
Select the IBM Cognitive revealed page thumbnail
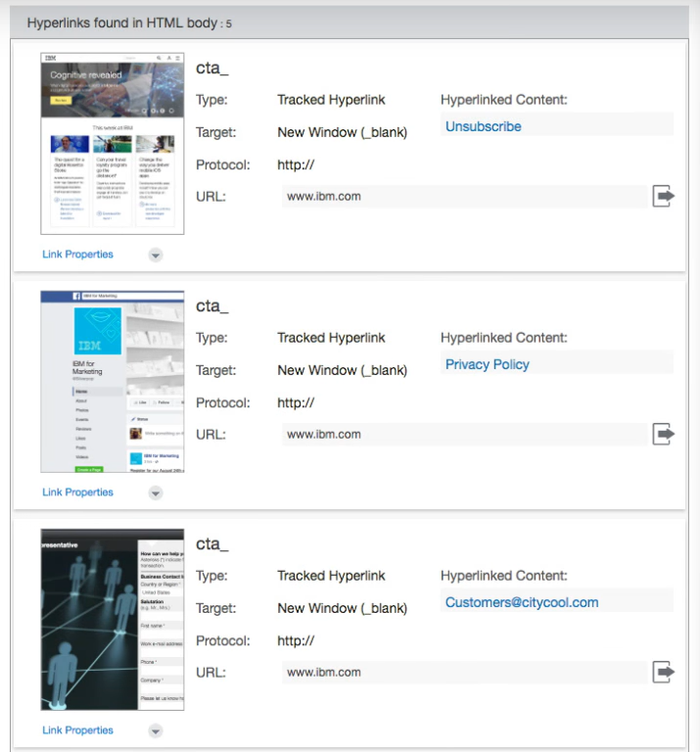coord(113,144)
